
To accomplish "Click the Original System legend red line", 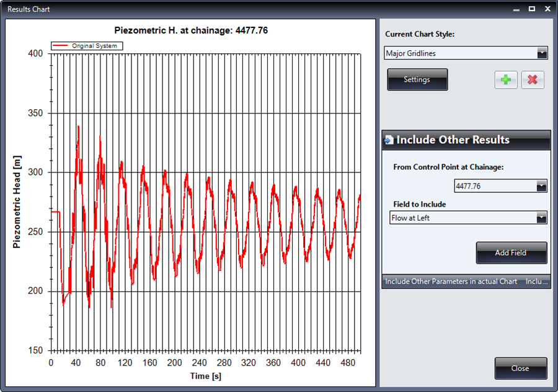I will (61, 46).
